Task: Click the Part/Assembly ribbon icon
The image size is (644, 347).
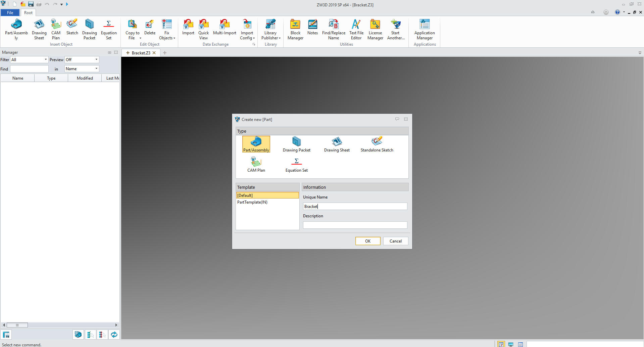Action: click(16, 29)
